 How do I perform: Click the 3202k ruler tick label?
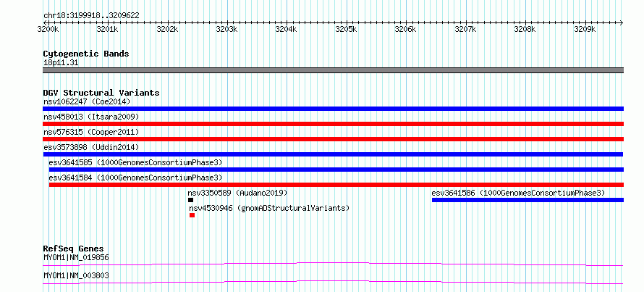168,30
